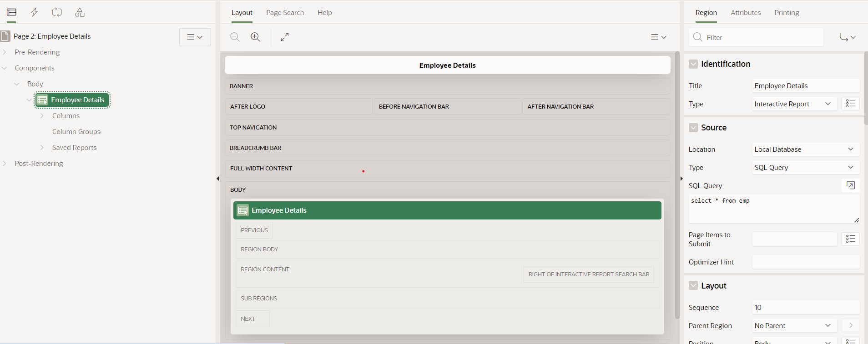
Task: Click the zoom in magnifier icon
Action: tap(256, 37)
